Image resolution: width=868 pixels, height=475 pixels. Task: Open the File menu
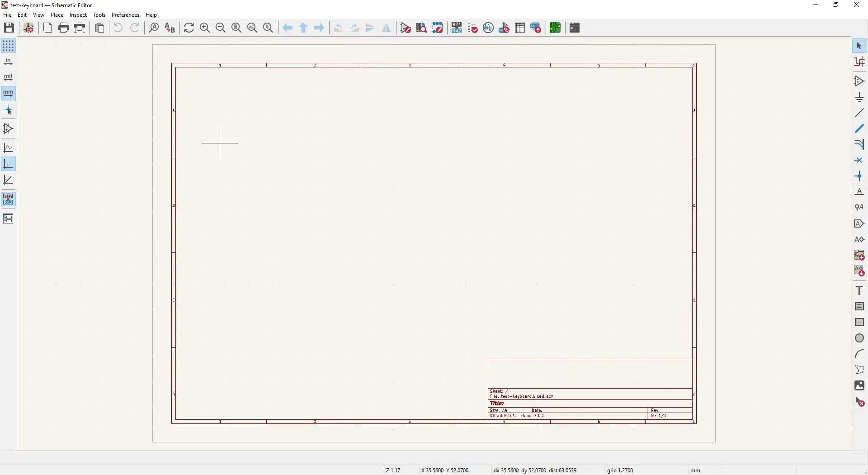click(8, 15)
